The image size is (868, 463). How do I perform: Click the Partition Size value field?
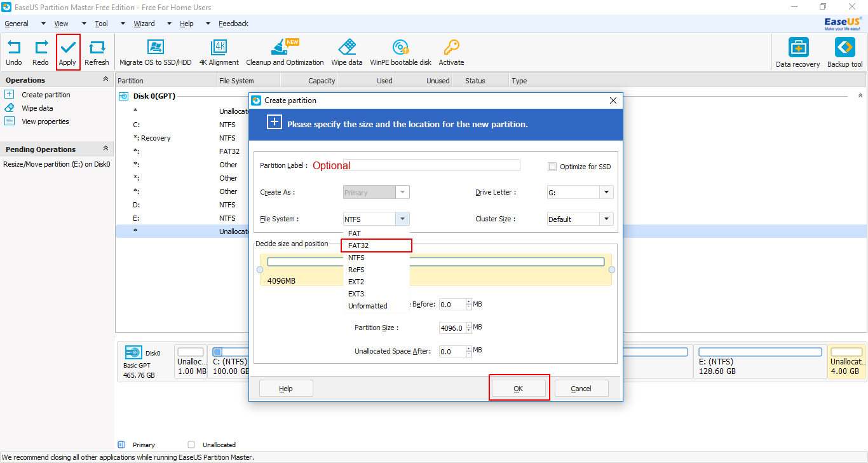click(x=452, y=328)
